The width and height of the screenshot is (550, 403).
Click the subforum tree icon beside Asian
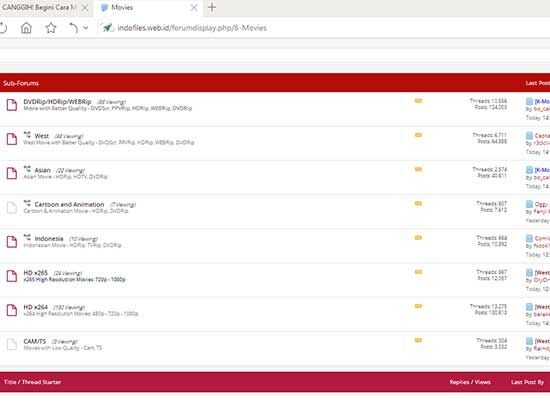27,169
